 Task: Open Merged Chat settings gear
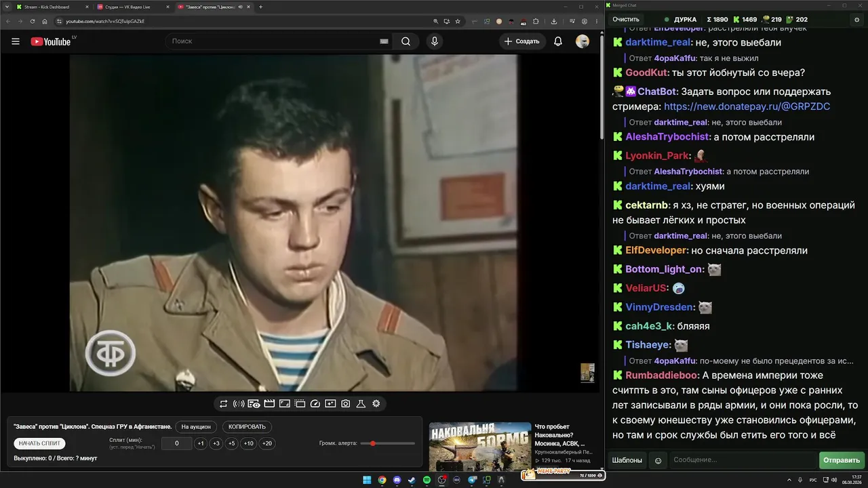coord(857,20)
